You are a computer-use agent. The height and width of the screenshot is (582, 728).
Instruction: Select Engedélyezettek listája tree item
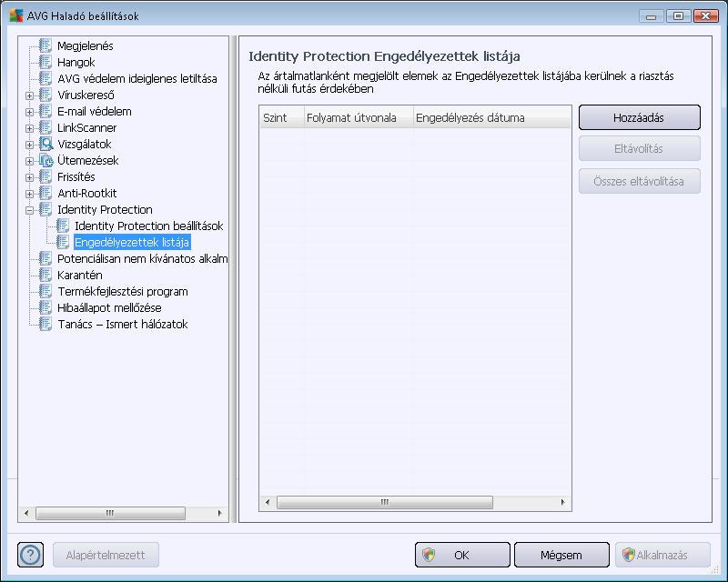click(132, 242)
